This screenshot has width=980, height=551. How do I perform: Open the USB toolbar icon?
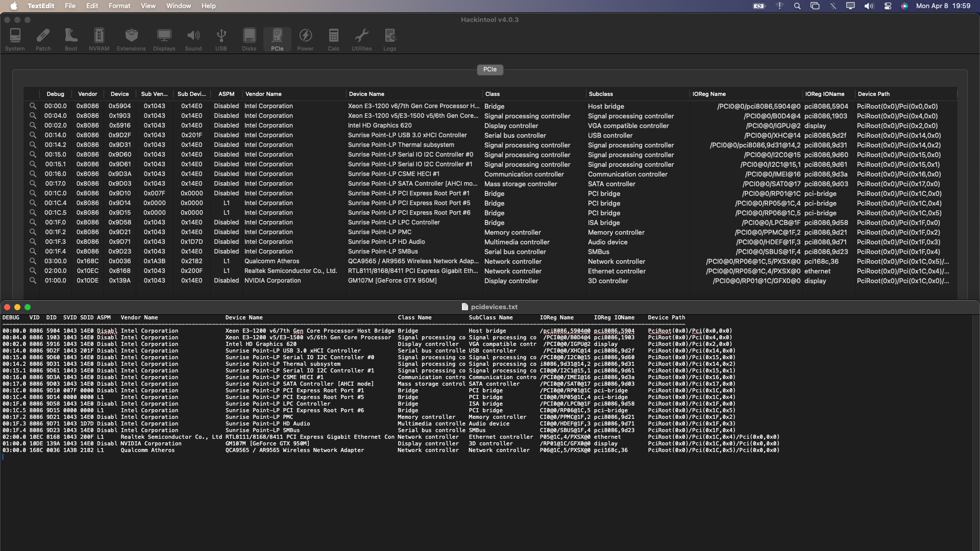pyautogui.click(x=221, y=39)
